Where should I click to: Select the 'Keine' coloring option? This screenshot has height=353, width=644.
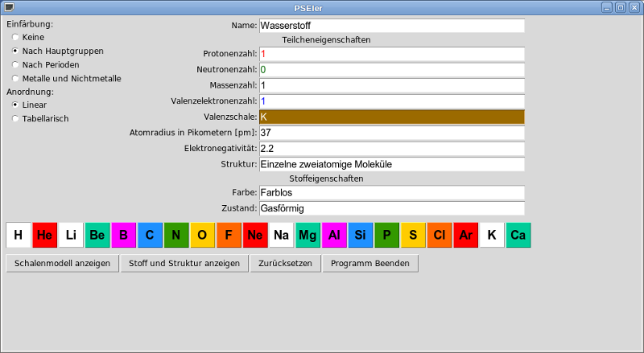coord(15,37)
